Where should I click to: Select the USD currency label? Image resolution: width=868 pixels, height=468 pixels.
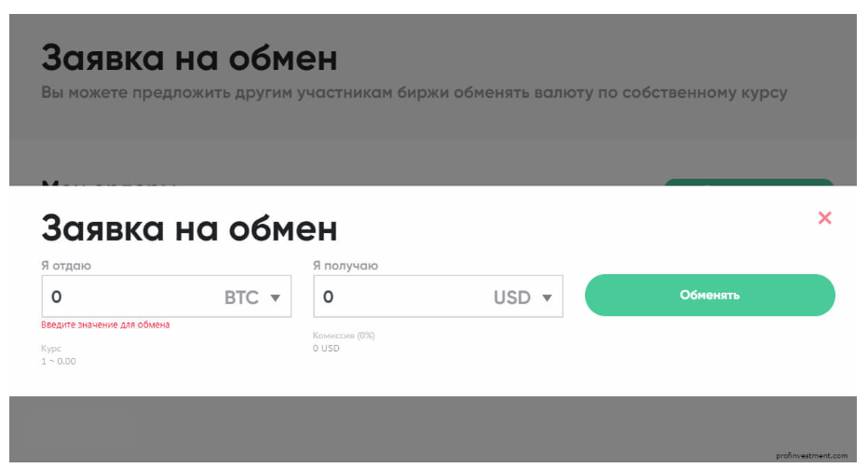click(511, 298)
